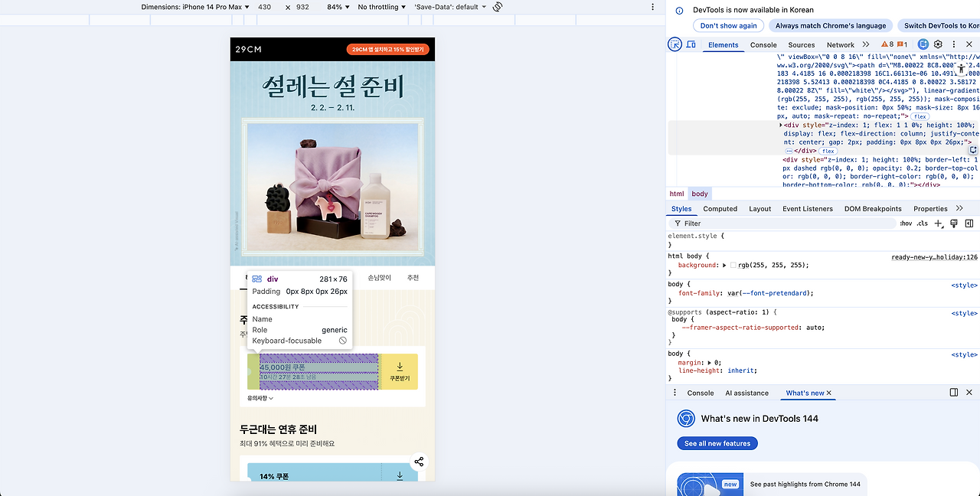Toggle the computed styles sidebar icon
980x496 pixels.
click(x=969, y=224)
